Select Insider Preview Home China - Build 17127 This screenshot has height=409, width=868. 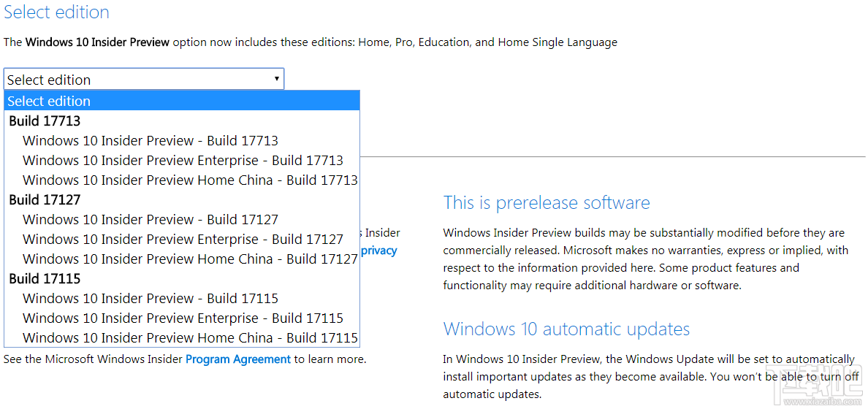click(182, 259)
